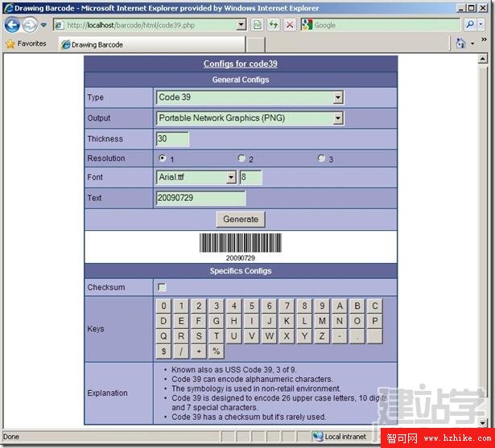Click the 5 key button
The height and width of the screenshot is (448, 495).
252,306
